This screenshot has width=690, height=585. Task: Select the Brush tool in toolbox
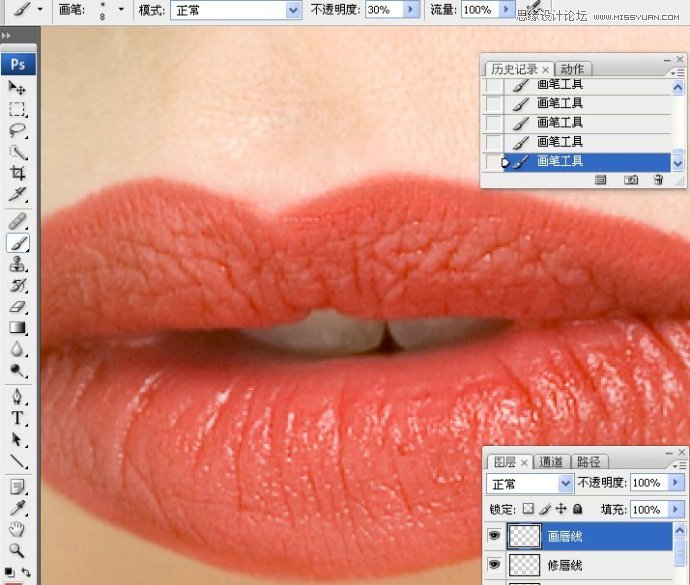click(17, 243)
